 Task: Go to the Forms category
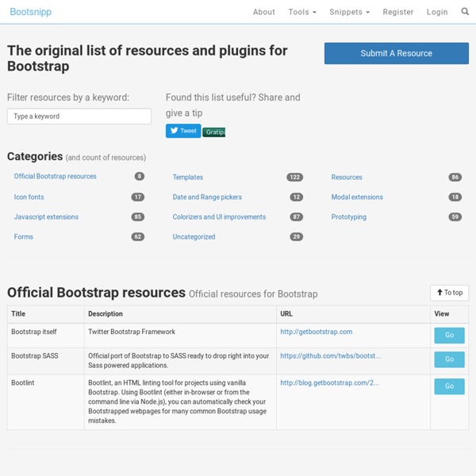pyautogui.click(x=23, y=236)
